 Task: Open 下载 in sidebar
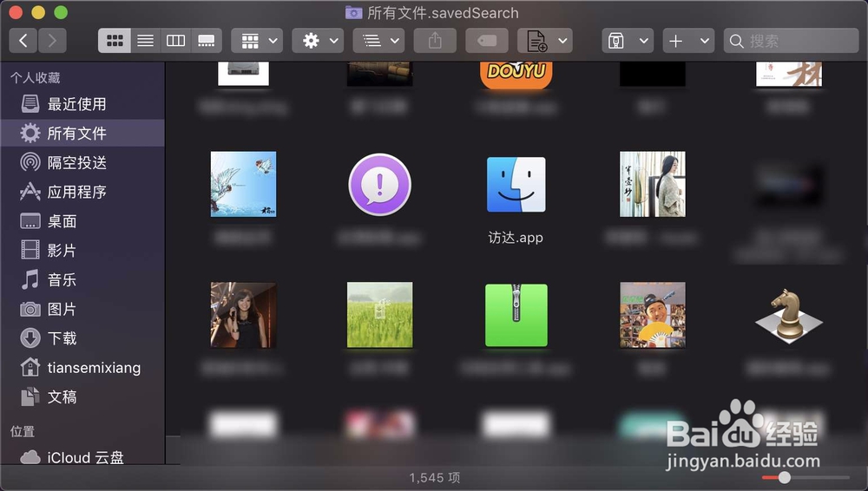(82, 338)
